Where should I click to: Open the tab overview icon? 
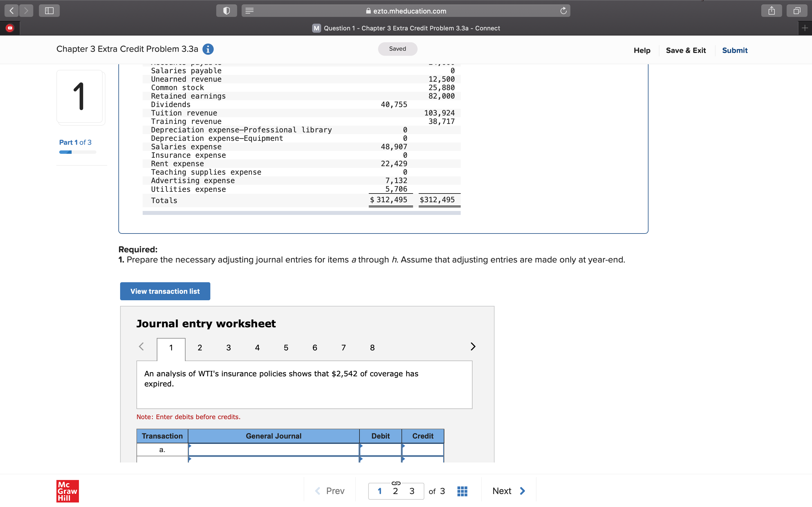(x=796, y=11)
